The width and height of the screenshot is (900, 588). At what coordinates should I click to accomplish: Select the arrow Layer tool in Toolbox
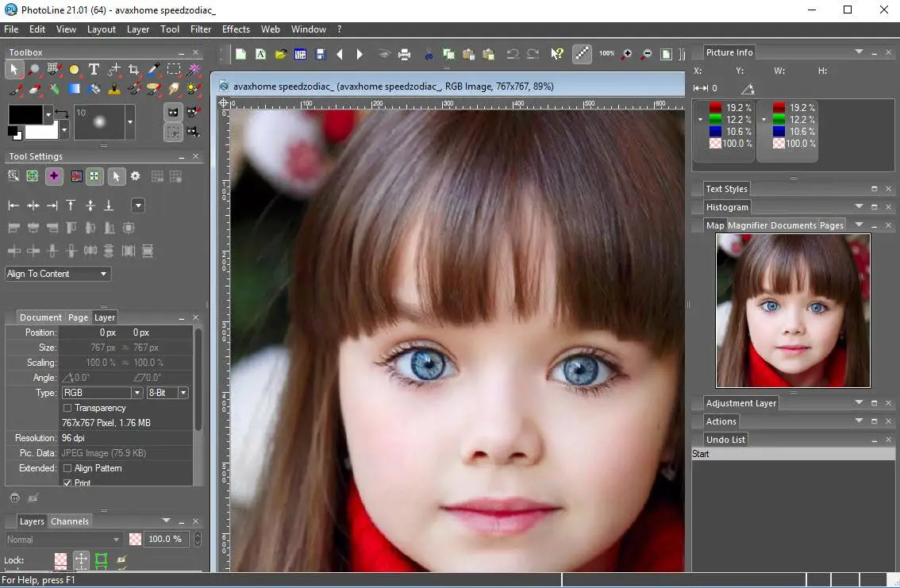tap(13, 70)
